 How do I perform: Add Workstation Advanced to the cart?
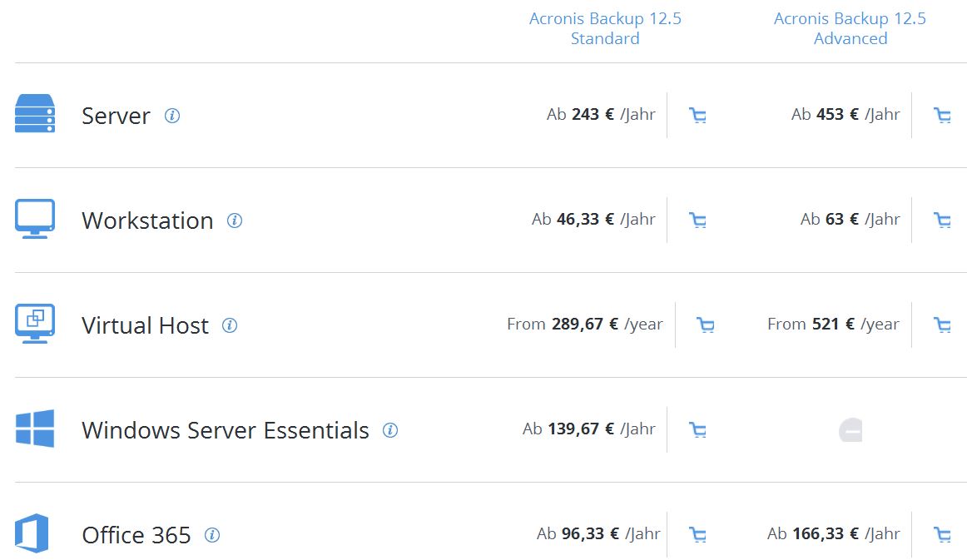tap(942, 221)
